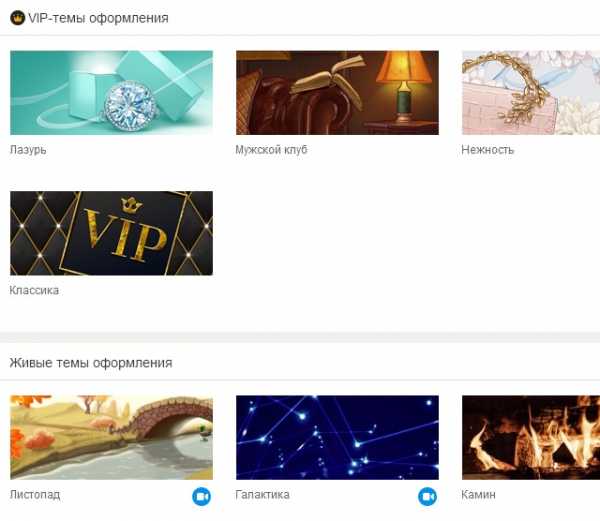Select the Лазурь theme thumbnail
Screen dimensions: 600x521
click(111, 93)
